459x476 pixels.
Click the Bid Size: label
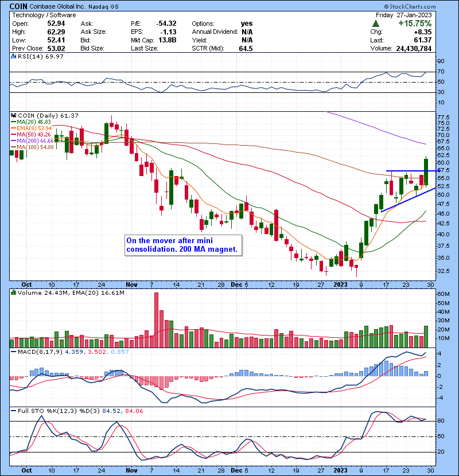tap(92, 48)
